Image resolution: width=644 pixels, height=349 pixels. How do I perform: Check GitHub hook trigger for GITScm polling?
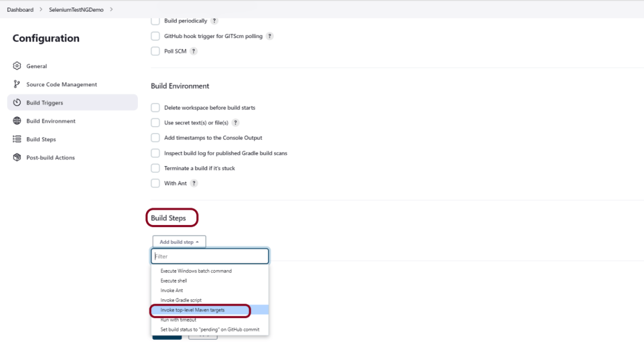tap(155, 36)
